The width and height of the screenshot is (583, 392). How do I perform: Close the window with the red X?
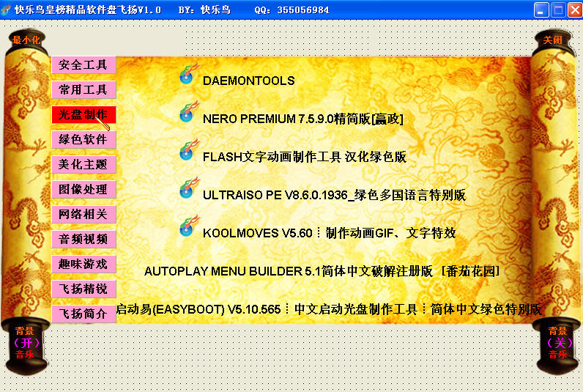[575, 10]
